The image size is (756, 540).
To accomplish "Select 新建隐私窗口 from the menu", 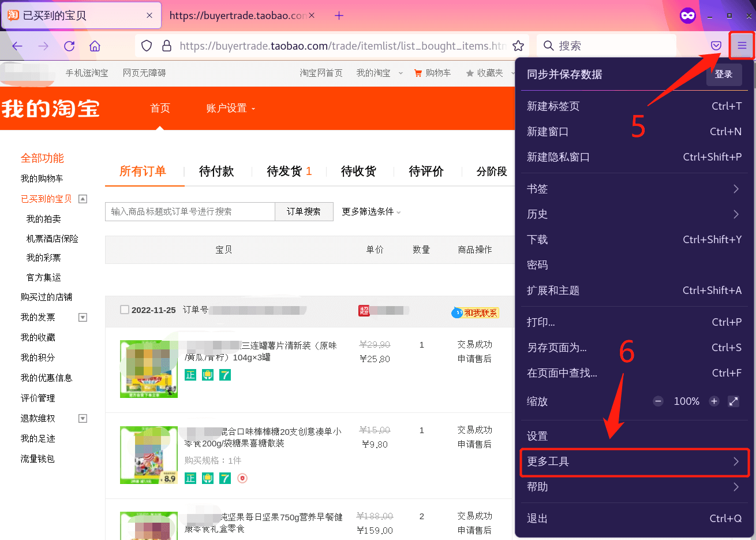I will click(x=633, y=157).
